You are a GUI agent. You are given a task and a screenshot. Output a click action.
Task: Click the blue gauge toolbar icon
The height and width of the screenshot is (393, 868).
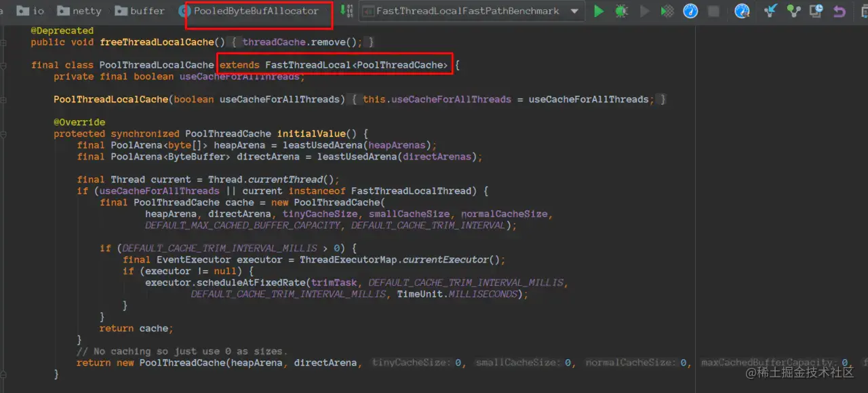click(x=743, y=11)
